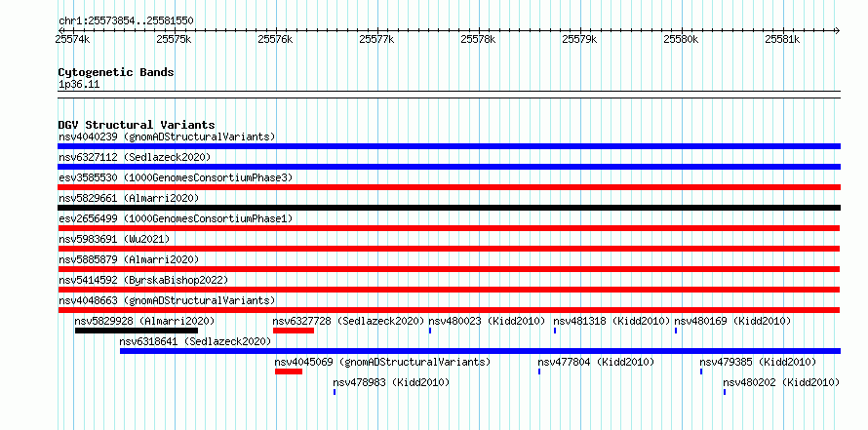Open the nsv4045069 (gnomADStructuralVariants) label
Viewport: 868px width, 430px height.
click(382, 362)
